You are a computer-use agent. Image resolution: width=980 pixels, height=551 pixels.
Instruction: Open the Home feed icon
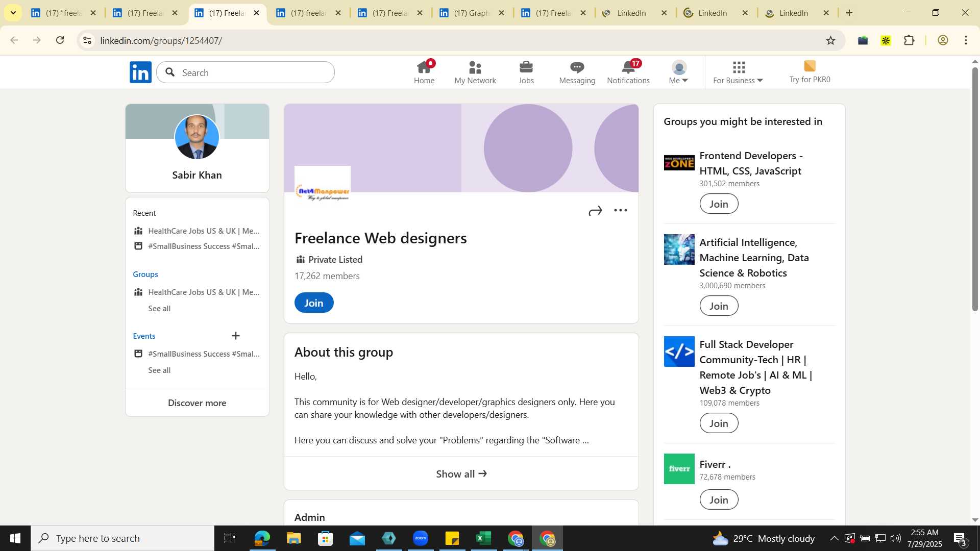(424, 72)
